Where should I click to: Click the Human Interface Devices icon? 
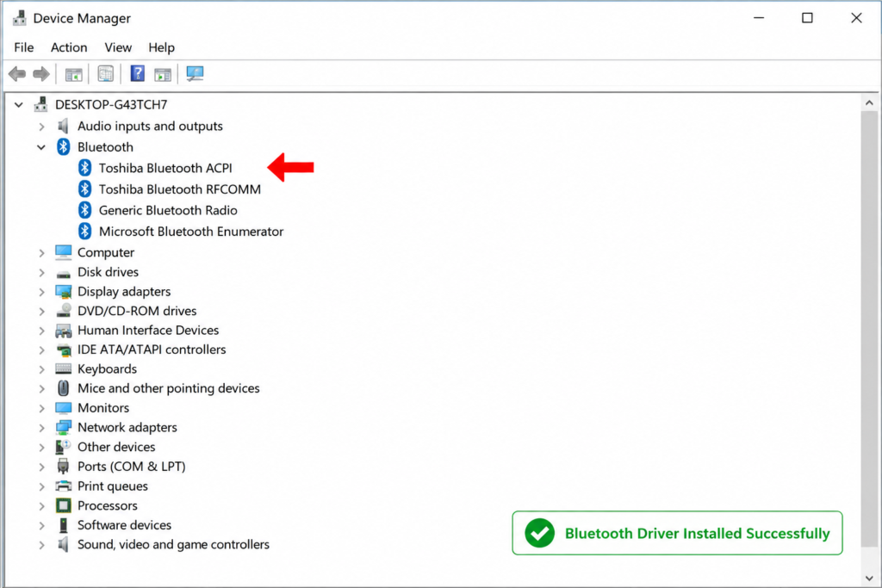(63, 331)
